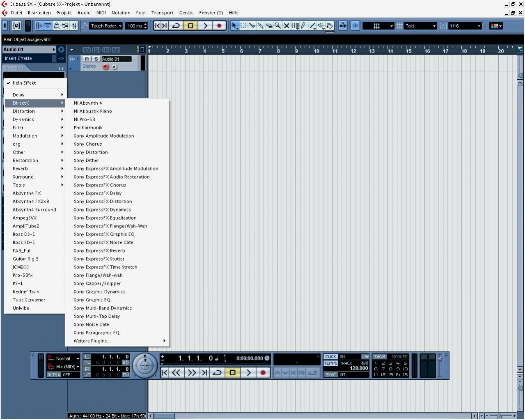Image resolution: width=525 pixels, height=420 pixels.
Task: Click the CLICK metronome button
Action: (330, 357)
